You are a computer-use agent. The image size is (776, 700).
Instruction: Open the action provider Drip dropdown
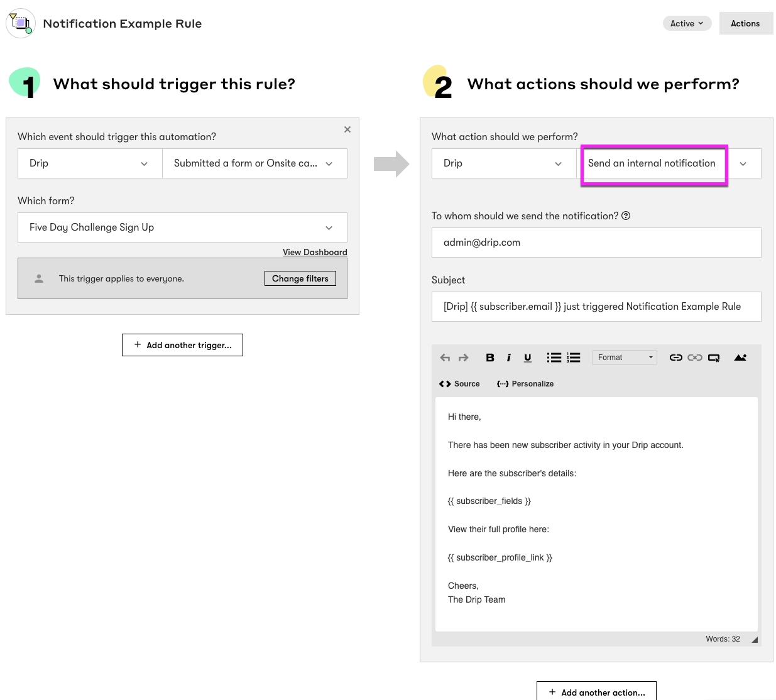click(x=504, y=163)
